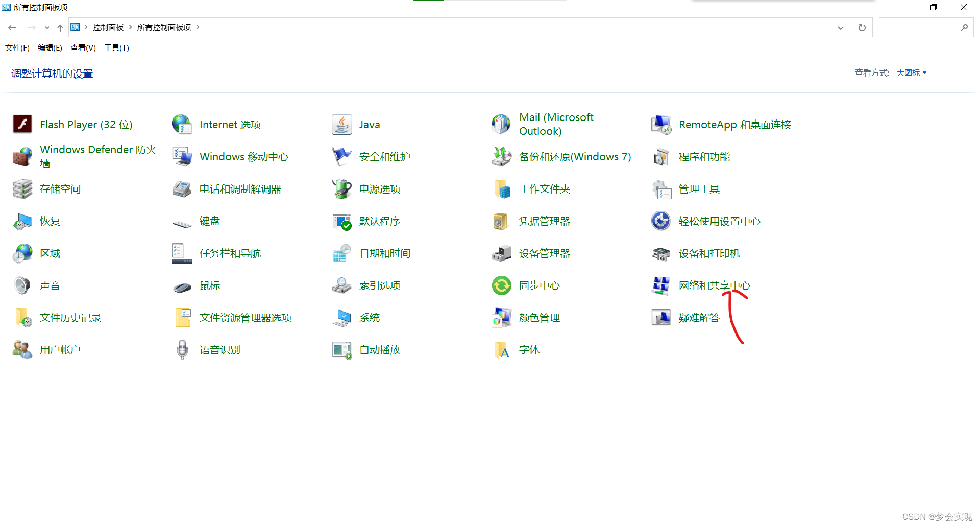
Task: Open the 大图标 view mode dropdown
Action: click(912, 73)
